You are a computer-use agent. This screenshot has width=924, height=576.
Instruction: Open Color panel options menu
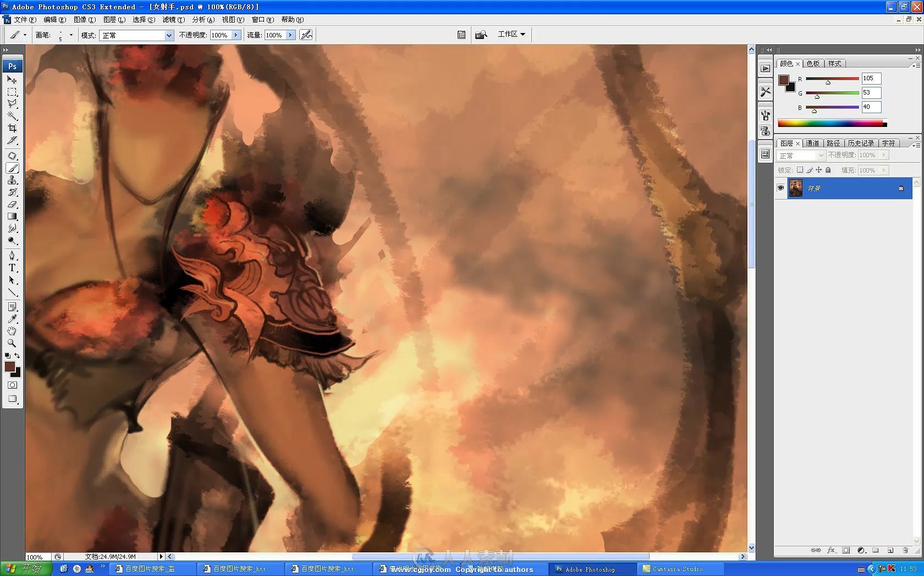click(916, 65)
